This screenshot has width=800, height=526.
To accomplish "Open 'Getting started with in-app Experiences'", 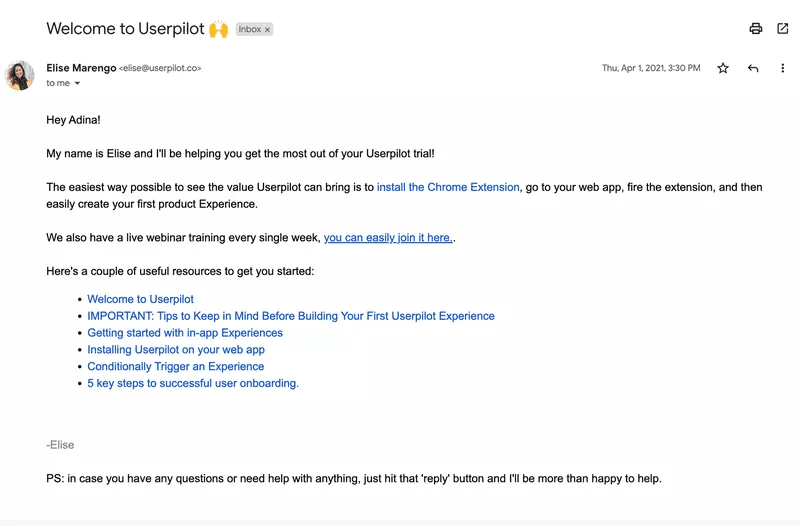I will [185, 333].
